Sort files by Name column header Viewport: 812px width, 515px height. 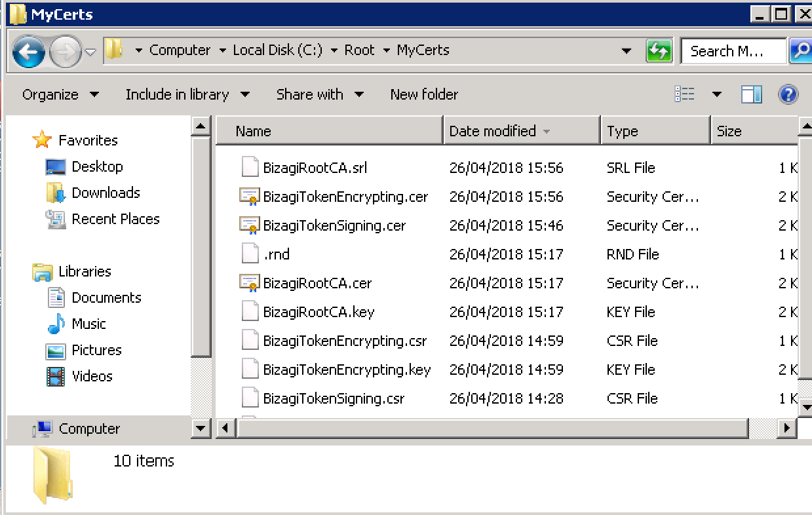[x=330, y=131]
